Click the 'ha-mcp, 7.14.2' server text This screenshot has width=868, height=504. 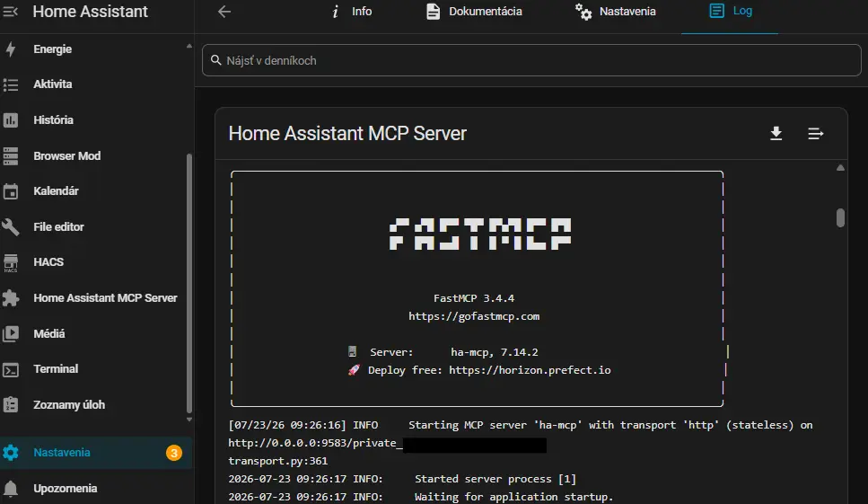pyautogui.click(x=495, y=352)
